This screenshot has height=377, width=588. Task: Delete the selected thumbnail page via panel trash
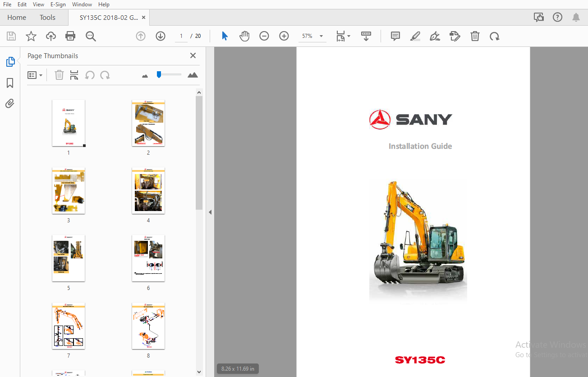click(x=59, y=75)
